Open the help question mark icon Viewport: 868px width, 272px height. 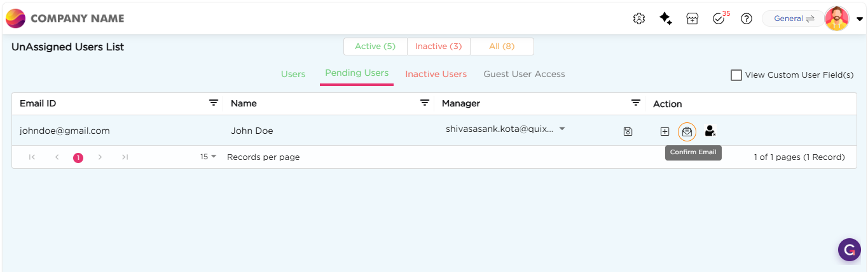click(x=747, y=18)
